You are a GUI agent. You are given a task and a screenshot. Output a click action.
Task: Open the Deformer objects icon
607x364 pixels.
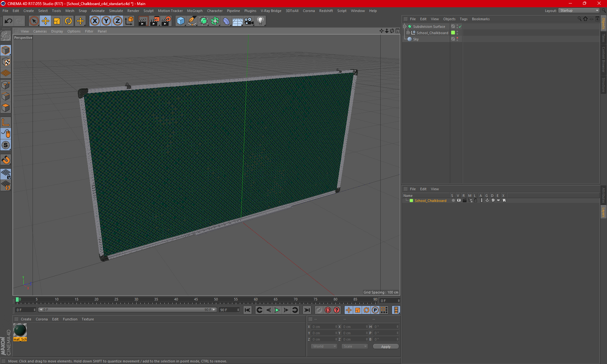point(226,21)
